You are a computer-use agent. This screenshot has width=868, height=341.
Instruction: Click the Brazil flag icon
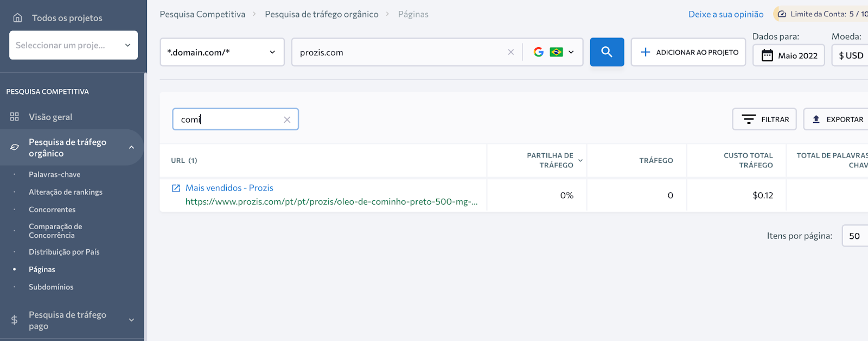[556, 52]
